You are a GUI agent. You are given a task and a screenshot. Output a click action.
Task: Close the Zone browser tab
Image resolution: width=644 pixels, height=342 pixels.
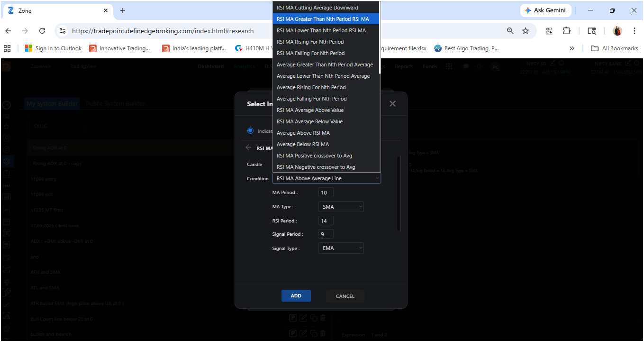point(106,10)
